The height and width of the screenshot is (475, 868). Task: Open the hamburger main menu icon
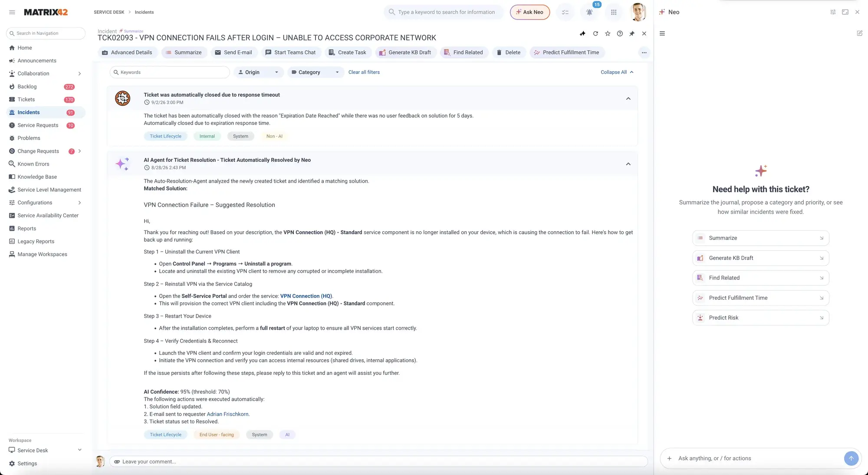coord(12,12)
